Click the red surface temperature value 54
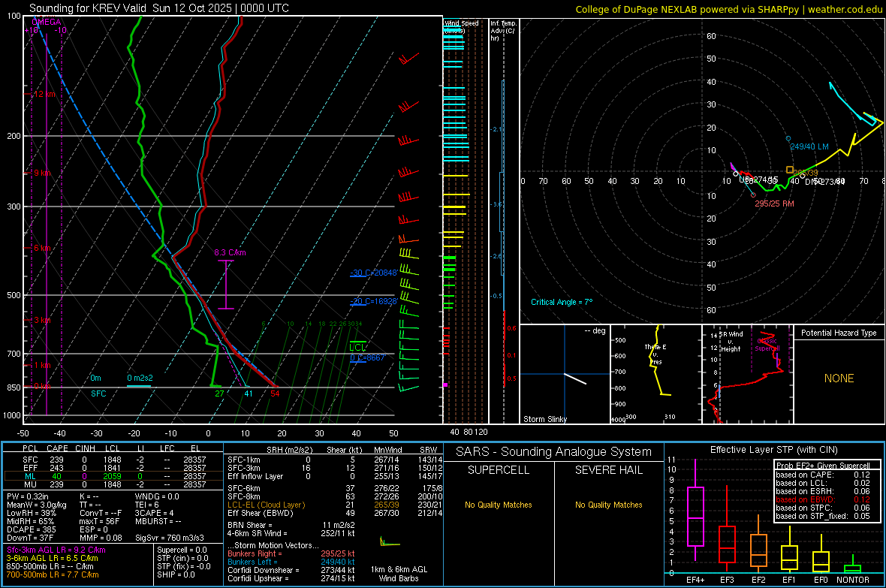Viewport: 886px width, 588px height. [x=275, y=394]
